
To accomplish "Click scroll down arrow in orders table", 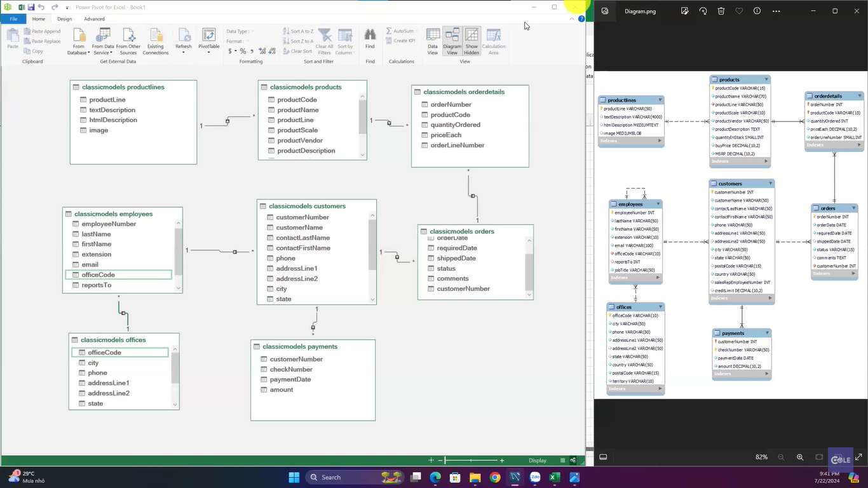I will 529,294.
